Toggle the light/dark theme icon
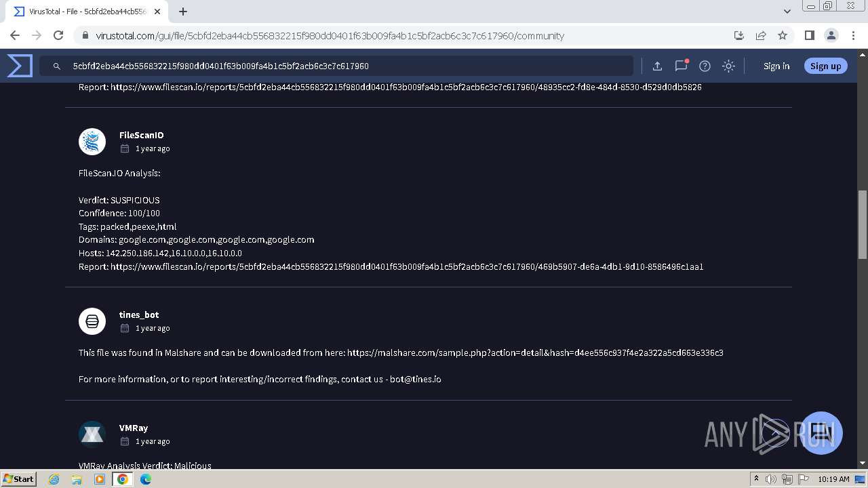868x488 pixels. click(728, 66)
